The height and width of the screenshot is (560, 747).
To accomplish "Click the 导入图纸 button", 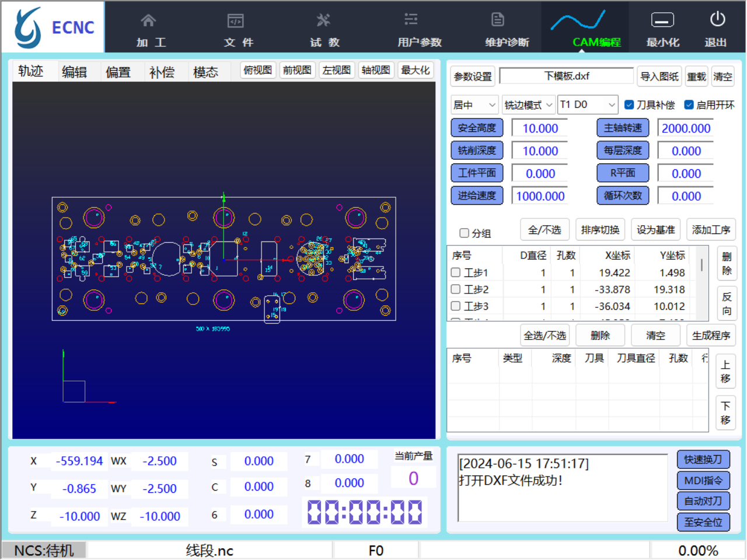I will coord(659,76).
